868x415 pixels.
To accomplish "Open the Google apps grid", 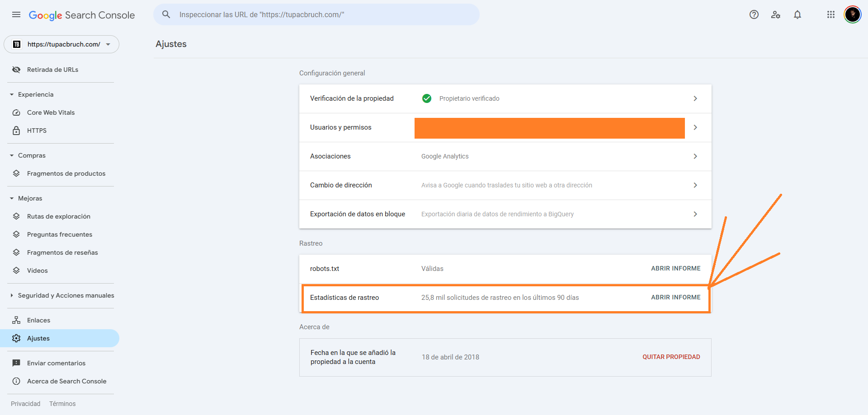I will 830,14.
